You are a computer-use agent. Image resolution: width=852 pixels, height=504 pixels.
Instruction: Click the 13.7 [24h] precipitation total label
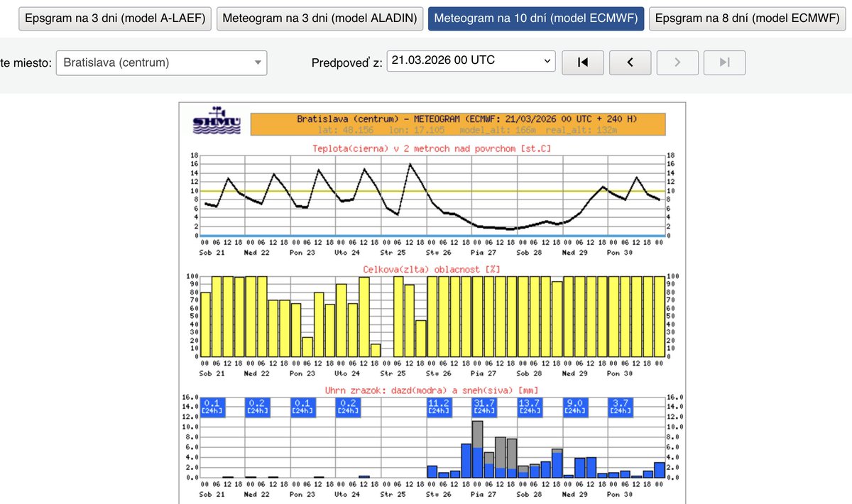(530, 407)
